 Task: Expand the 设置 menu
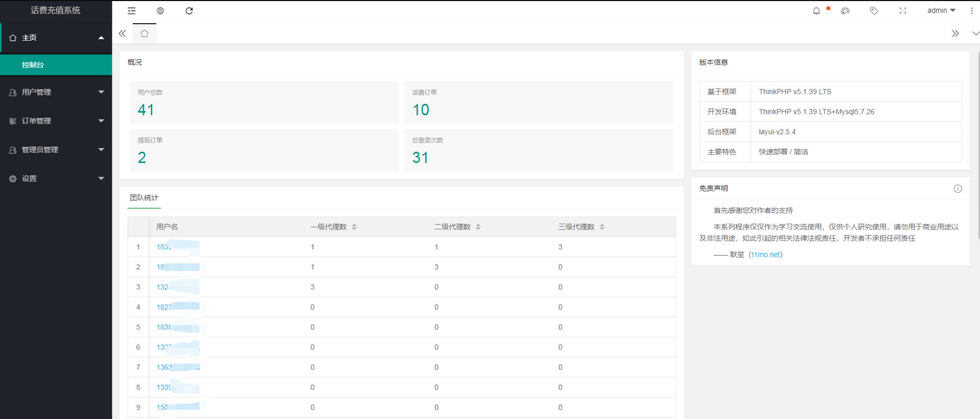click(x=101, y=179)
